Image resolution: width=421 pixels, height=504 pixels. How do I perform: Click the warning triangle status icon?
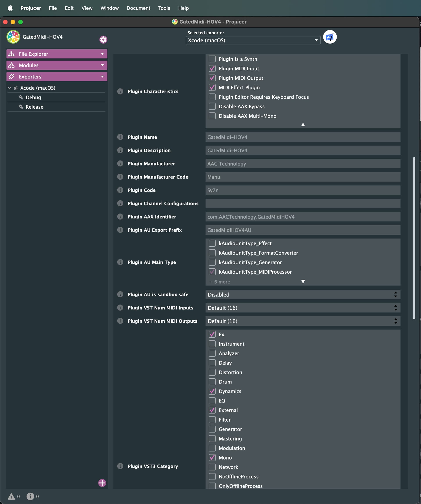point(11,497)
